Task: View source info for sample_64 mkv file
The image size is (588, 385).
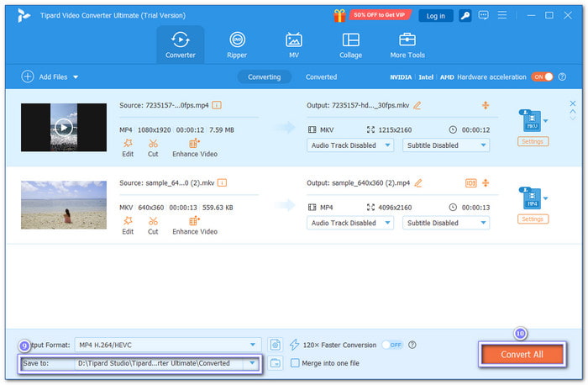Action: tap(222, 182)
